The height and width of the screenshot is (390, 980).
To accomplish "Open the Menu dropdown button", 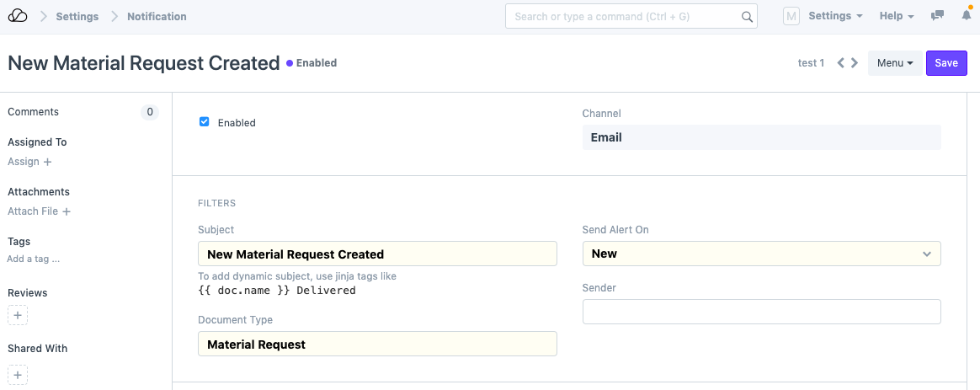I will point(894,63).
